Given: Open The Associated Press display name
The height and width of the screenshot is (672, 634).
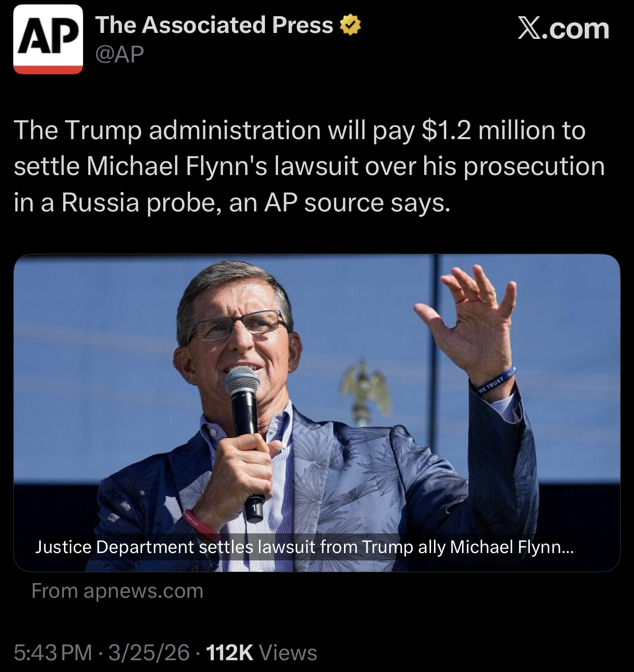Looking at the screenshot, I should click(214, 25).
